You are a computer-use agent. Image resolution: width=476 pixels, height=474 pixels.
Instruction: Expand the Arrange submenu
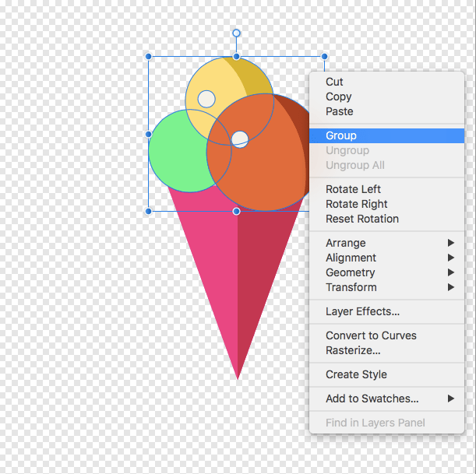345,243
